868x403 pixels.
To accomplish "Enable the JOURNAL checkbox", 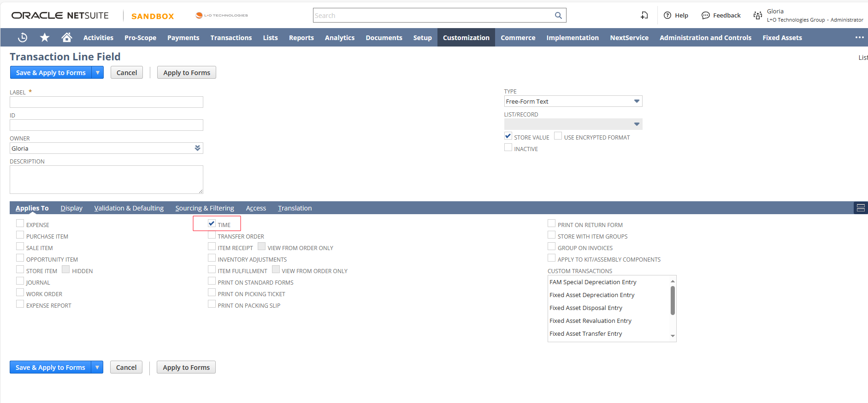I will click(x=20, y=281).
